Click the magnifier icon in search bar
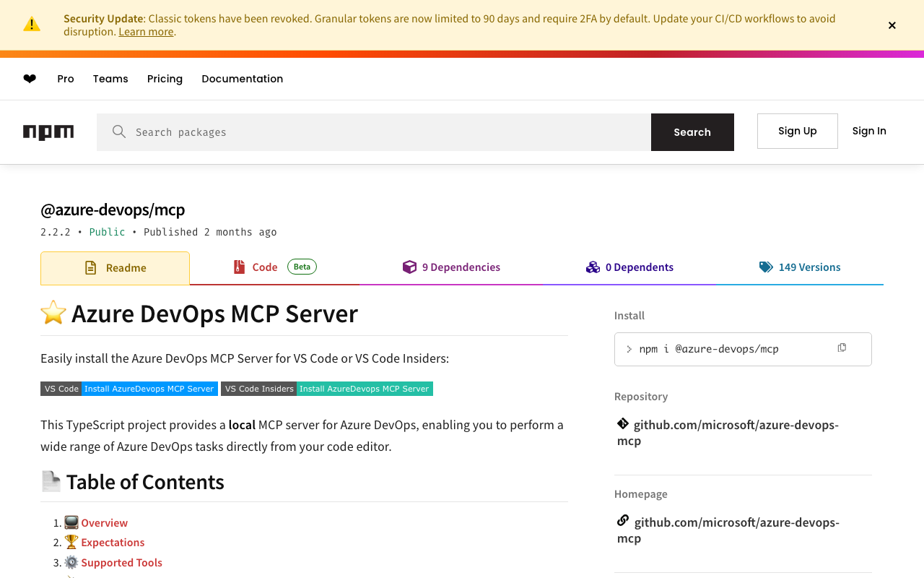 (119, 131)
